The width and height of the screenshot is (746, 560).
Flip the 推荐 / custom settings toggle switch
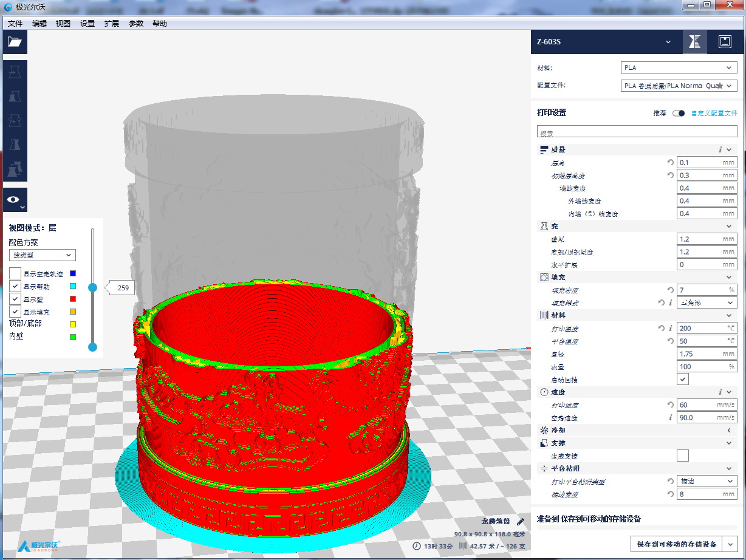(x=679, y=113)
